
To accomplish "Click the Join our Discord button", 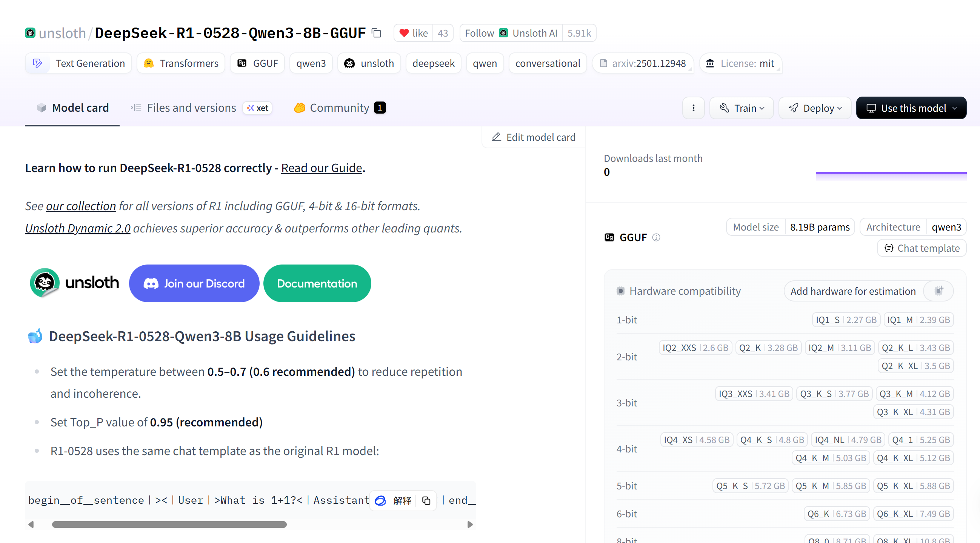I will (194, 283).
